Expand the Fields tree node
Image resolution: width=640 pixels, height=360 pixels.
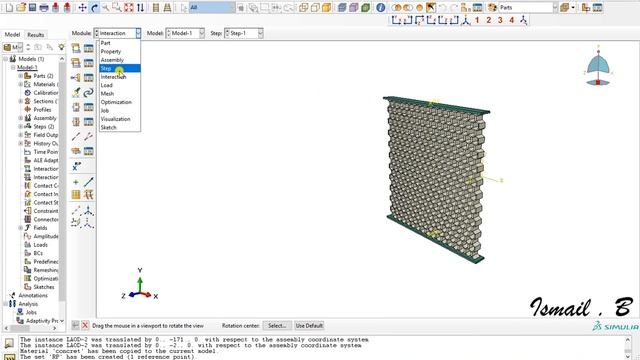[20, 228]
